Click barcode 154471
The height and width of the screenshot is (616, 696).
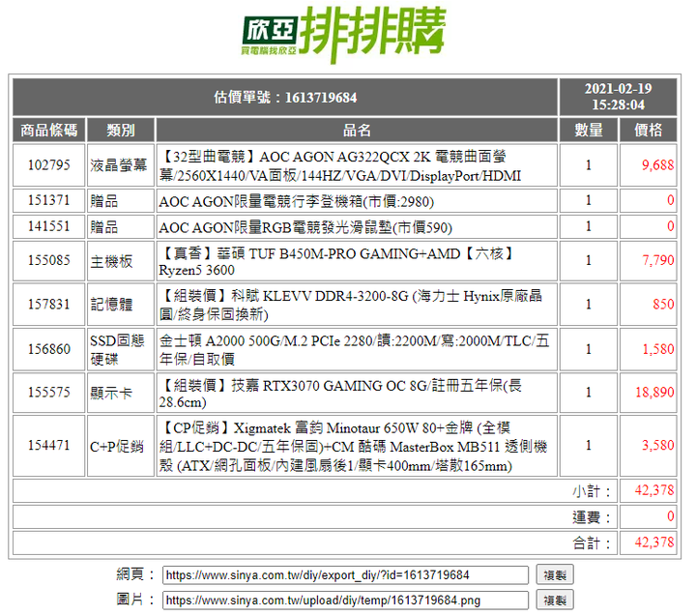pyautogui.click(x=49, y=445)
